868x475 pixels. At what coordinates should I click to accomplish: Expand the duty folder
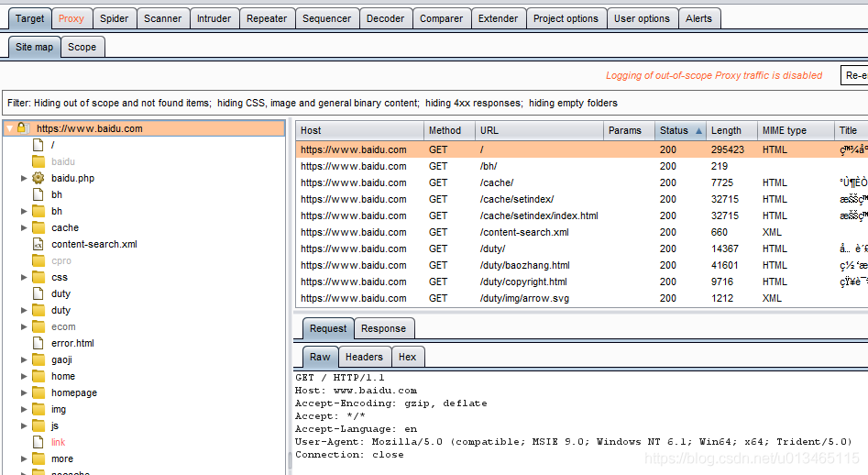(24, 310)
